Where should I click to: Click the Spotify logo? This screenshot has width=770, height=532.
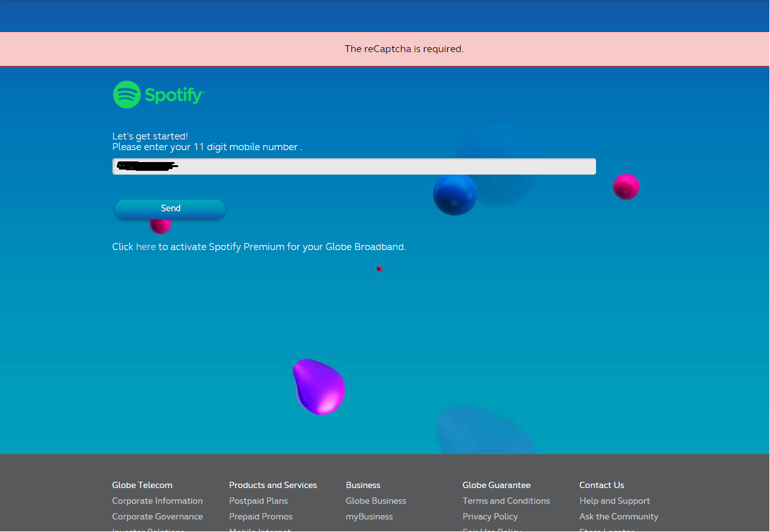click(159, 95)
